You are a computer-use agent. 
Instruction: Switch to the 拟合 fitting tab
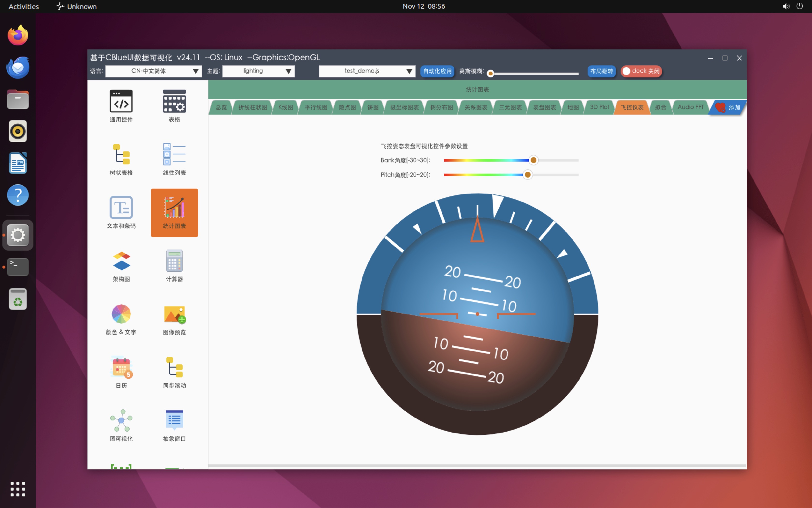click(661, 107)
